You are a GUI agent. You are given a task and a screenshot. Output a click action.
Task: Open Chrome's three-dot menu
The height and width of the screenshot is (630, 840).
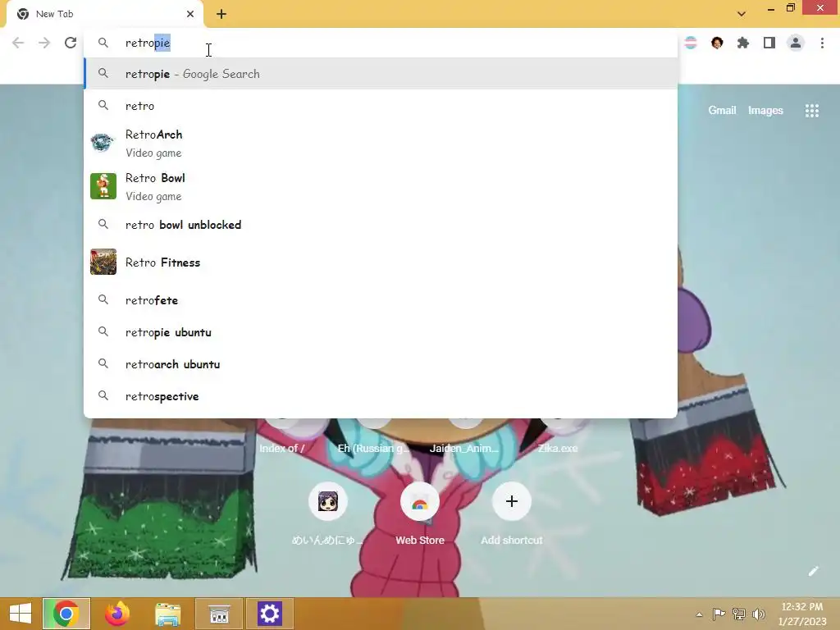(x=822, y=43)
